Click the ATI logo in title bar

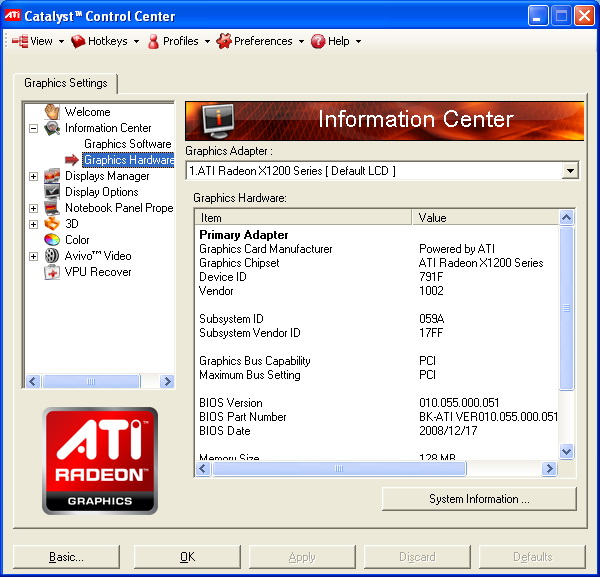12,15
